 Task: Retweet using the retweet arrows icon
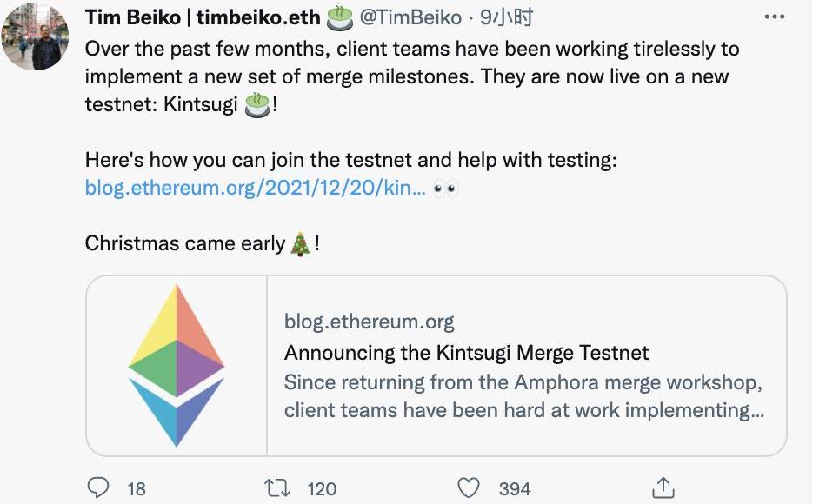(x=278, y=488)
